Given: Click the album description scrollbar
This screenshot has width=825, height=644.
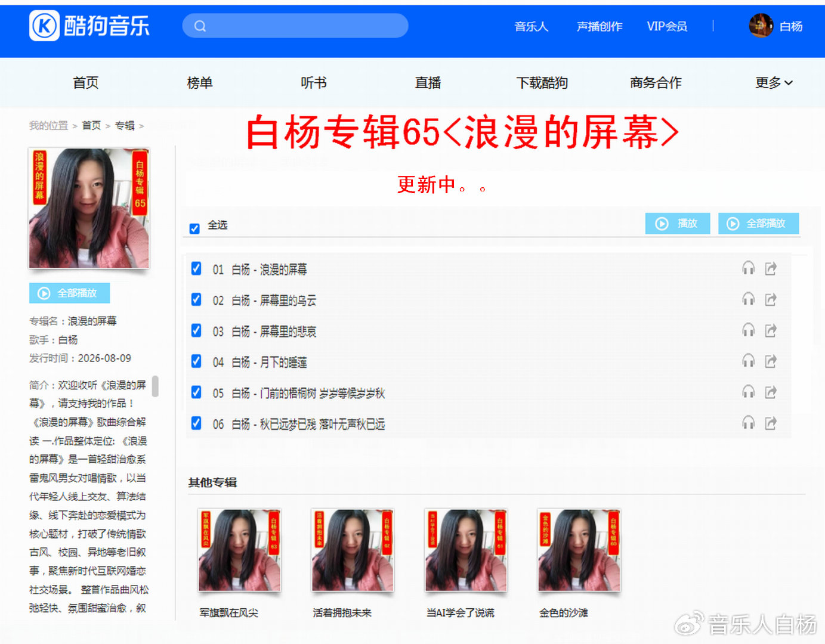Looking at the screenshot, I should [155, 386].
